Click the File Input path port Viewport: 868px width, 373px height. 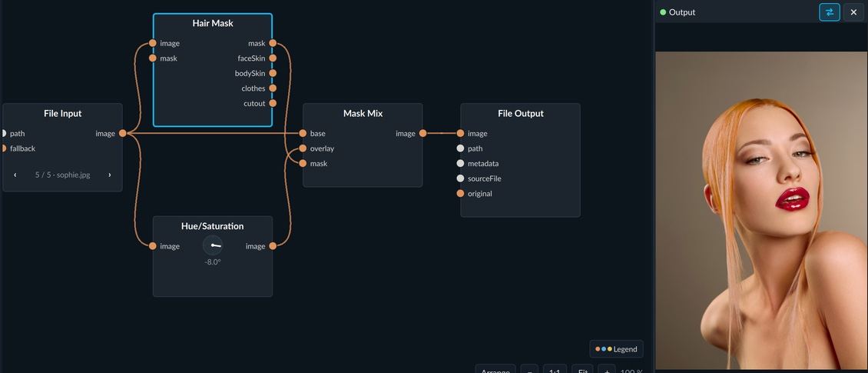[3, 133]
